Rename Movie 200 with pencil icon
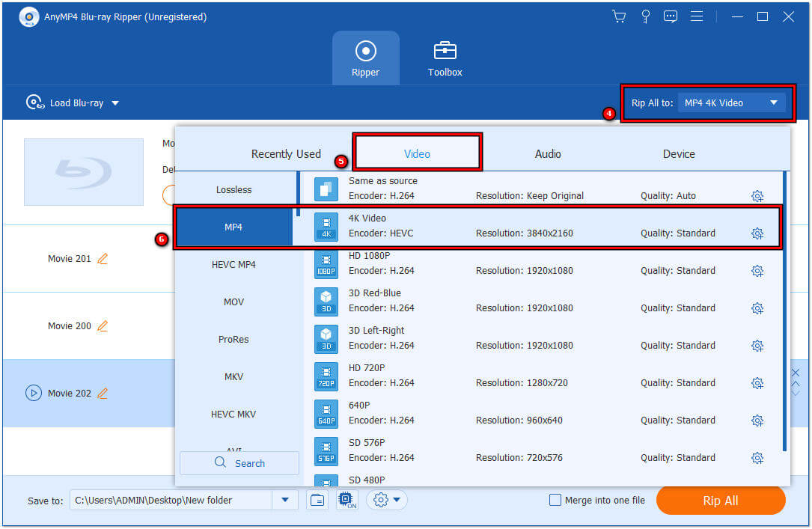 (x=103, y=325)
